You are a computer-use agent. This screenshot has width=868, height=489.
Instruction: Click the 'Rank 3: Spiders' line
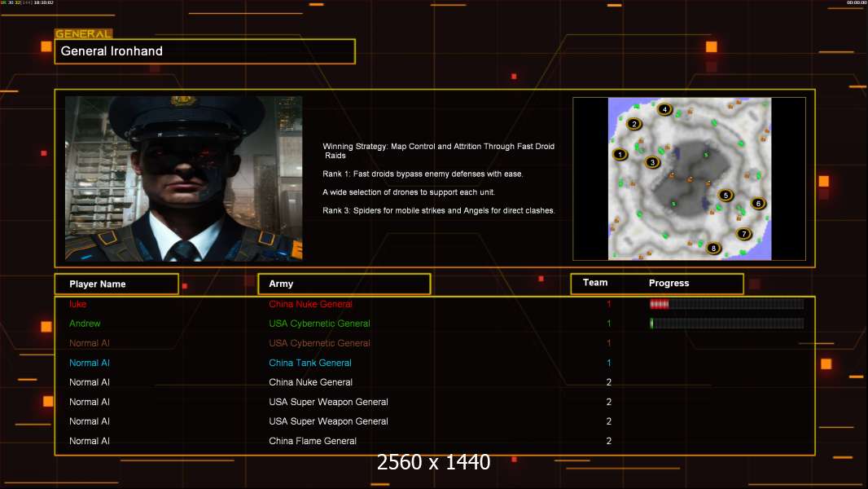coord(439,210)
